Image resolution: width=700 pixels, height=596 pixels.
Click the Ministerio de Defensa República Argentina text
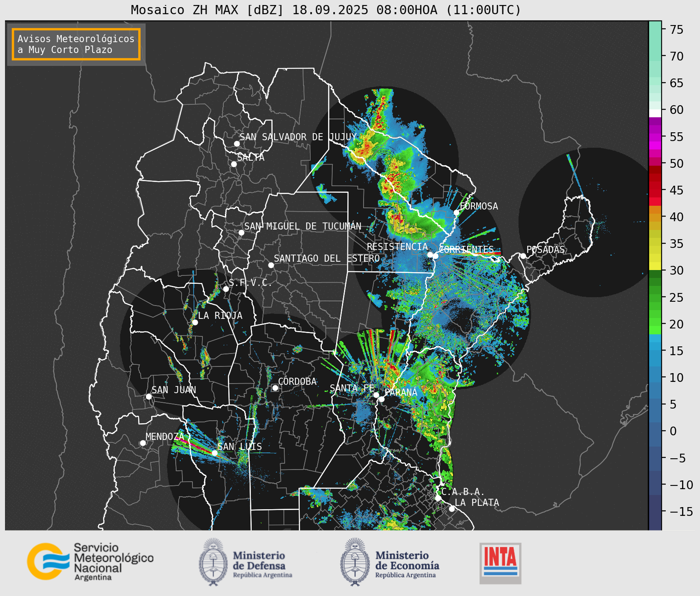pos(263,566)
